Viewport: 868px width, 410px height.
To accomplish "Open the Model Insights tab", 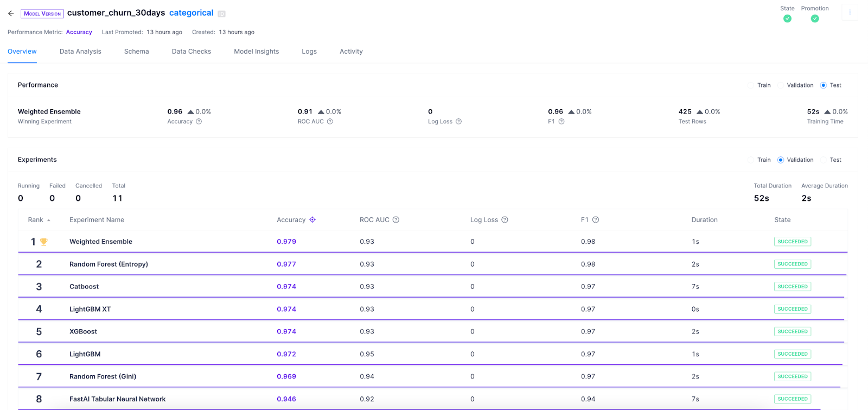I will [256, 52].
